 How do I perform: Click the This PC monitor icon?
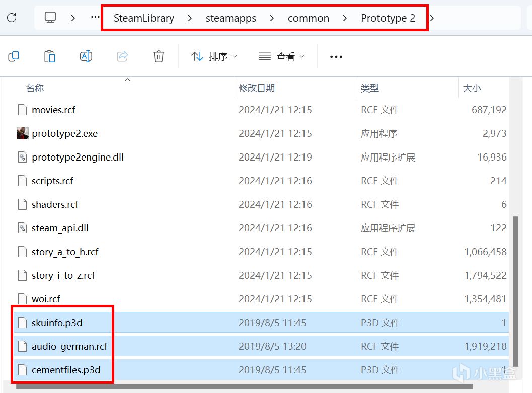click(50, 18)
